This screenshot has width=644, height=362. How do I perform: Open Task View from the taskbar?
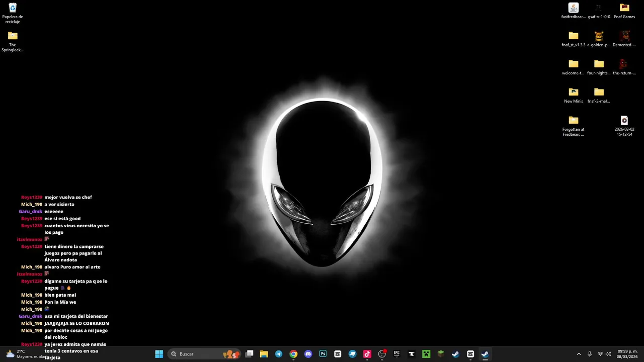click(x=250, y=354)
